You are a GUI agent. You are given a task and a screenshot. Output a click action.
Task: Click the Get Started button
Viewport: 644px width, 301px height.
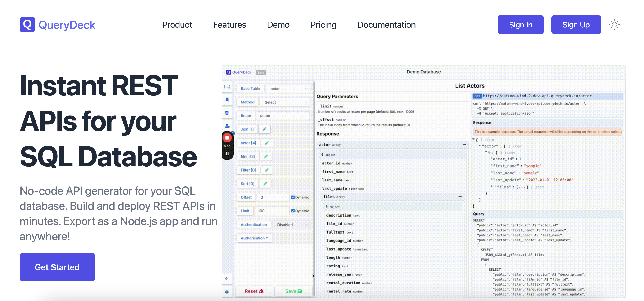(57, 267)
